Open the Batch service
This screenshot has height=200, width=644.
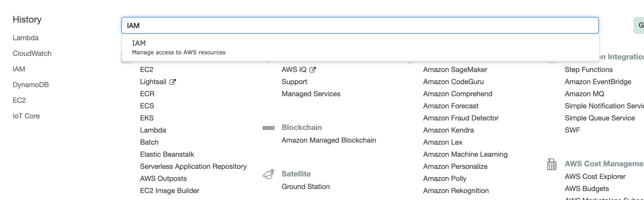pyautogui.click(x=149, y=142)
